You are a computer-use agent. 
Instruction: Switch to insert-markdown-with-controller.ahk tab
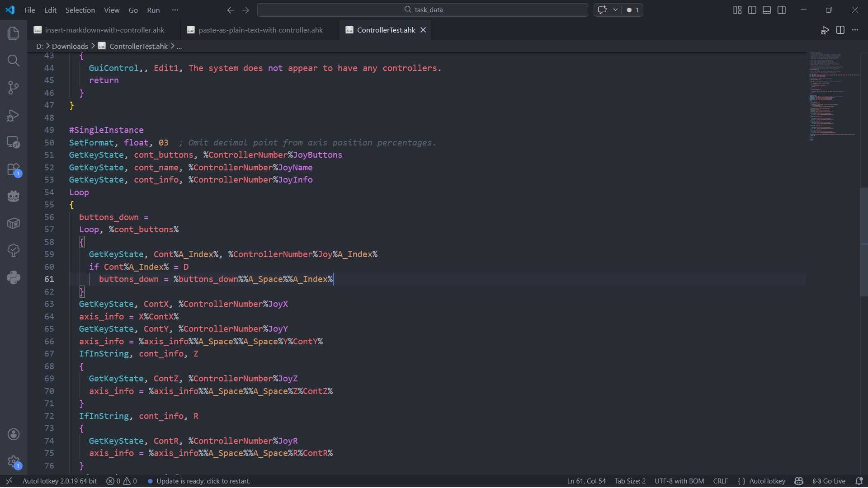tap(104, 30)
